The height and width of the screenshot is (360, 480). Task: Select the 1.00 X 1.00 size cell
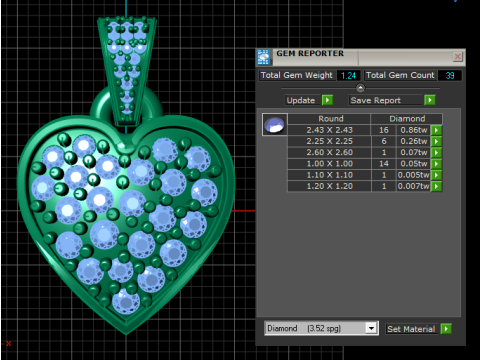pos(329,164)
